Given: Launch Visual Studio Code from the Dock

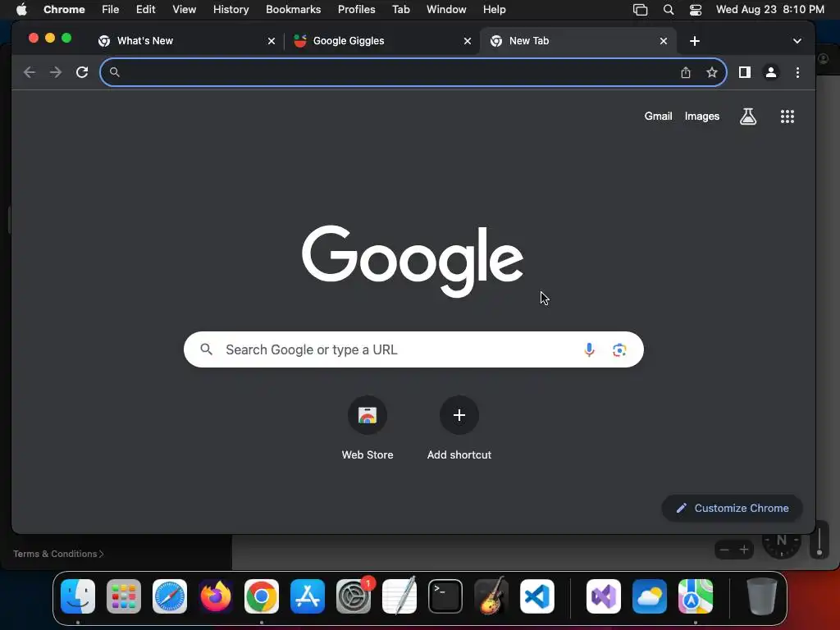Looking at the screenshot, I should (537, 596).
